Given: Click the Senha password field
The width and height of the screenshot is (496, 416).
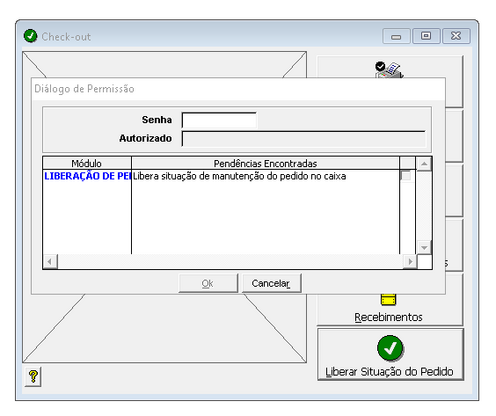Looking at the screenshot, I should [x=219, y=120].
